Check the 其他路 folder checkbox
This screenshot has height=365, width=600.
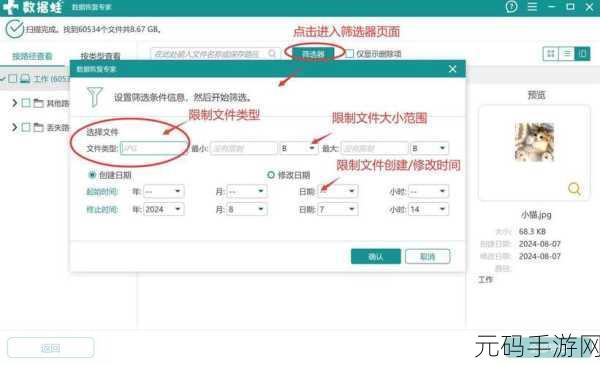(x=26, y=103)
